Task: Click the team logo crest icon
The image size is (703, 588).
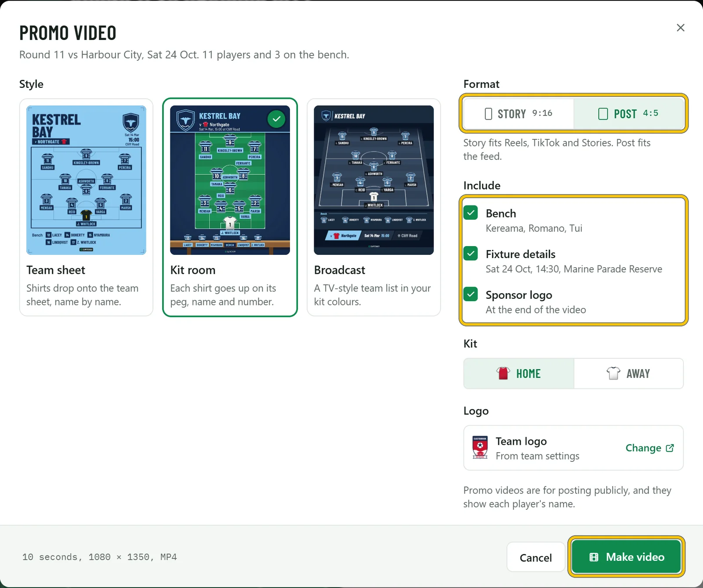Action: 480,447
